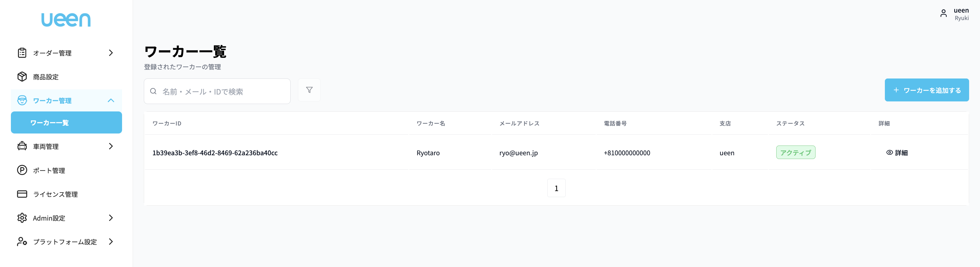Select the 車両管理 vehicle icon

(22, 146)
